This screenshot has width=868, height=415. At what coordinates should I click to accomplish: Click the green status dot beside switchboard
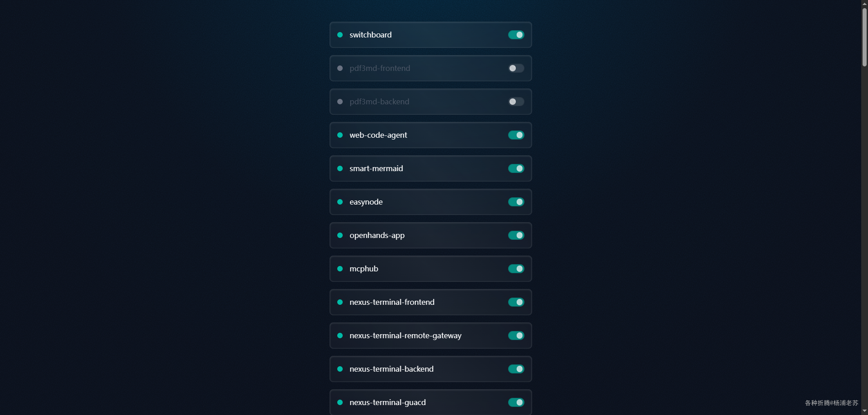(340, 35)
